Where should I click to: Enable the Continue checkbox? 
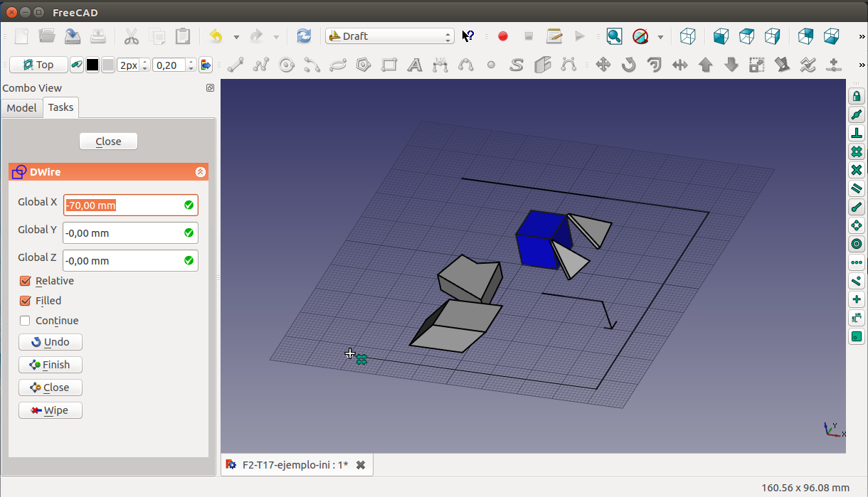pyautogui.click(x=26, y=321)
